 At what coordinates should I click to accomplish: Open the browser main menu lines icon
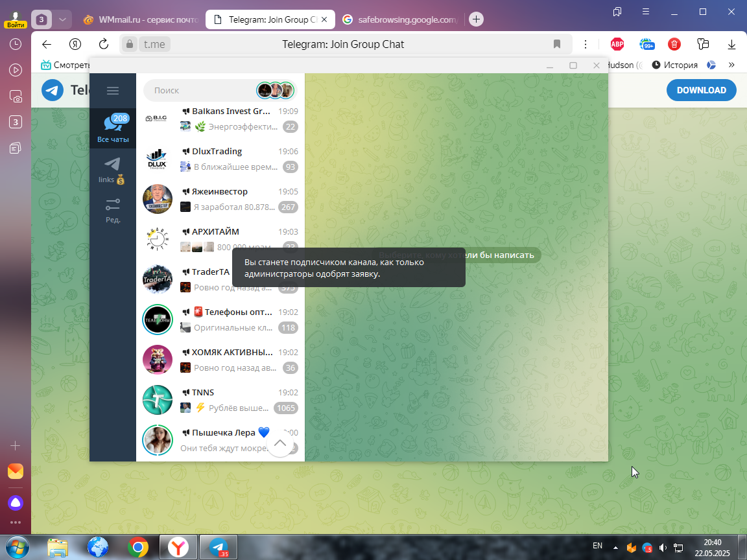point(646,12)
